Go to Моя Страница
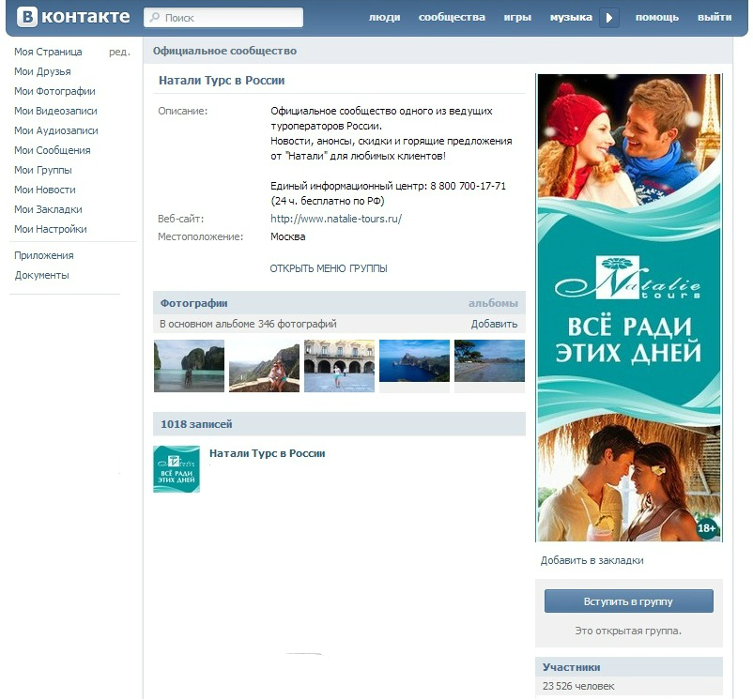 click(48, 52)
